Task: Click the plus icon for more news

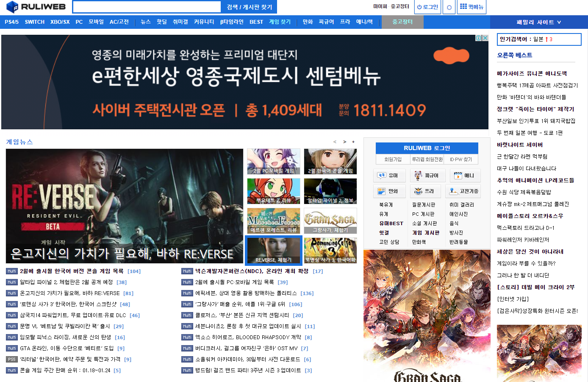Action: tap(353, 142)
